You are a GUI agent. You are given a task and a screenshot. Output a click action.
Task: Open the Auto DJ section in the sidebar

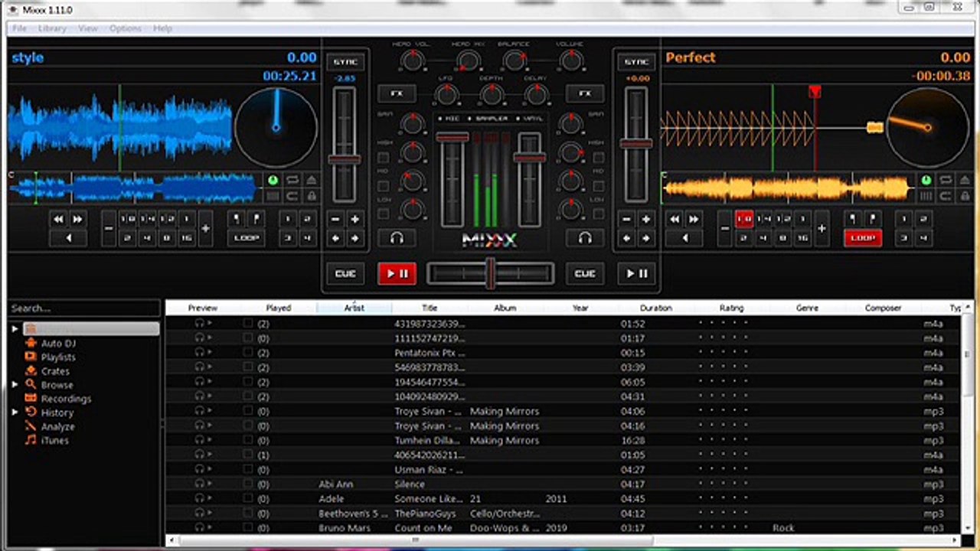tap(57, 343)
